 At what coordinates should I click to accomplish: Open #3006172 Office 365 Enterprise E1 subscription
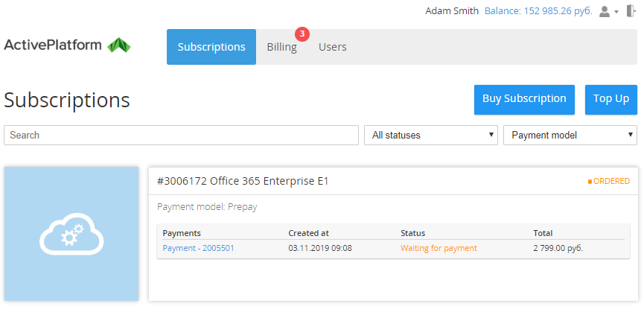click(x=243, y=181)
